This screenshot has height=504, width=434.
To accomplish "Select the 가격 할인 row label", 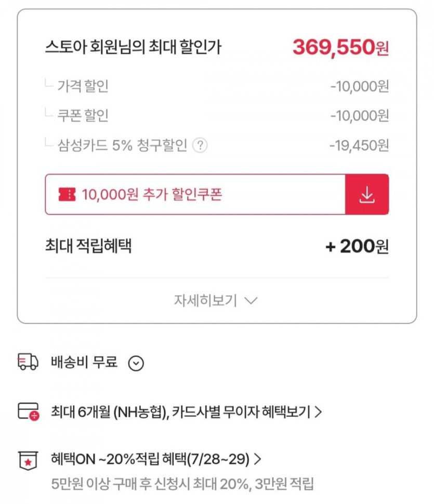I will [x=83, y=86].
